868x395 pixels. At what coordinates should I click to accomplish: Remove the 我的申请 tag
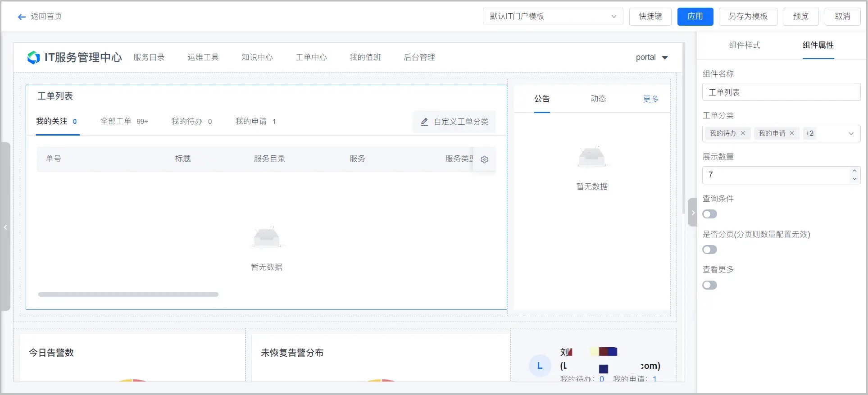point(791,133)
